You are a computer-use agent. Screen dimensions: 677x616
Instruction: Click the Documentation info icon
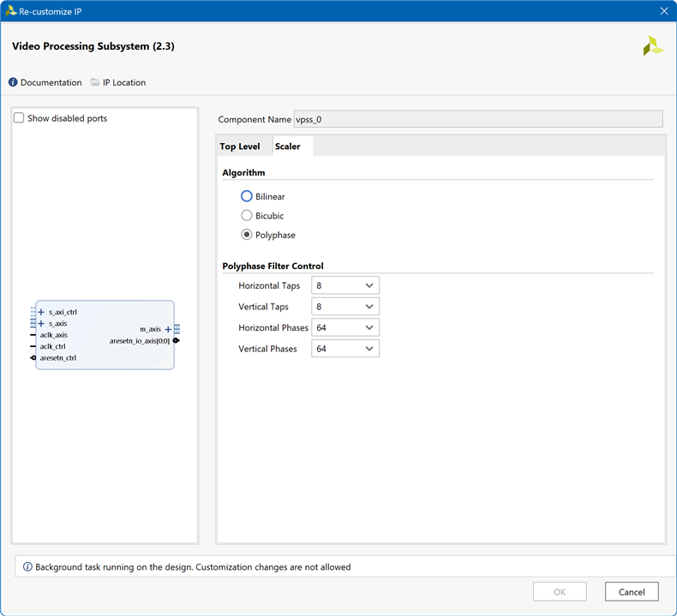click(x=13, y=82)
